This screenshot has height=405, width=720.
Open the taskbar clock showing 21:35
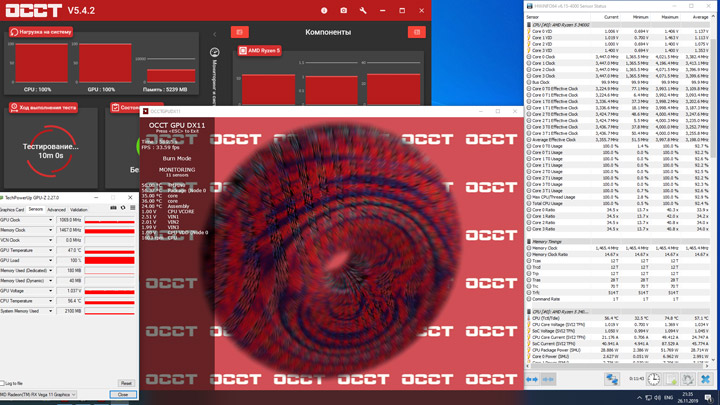click(x=688, y=398)
